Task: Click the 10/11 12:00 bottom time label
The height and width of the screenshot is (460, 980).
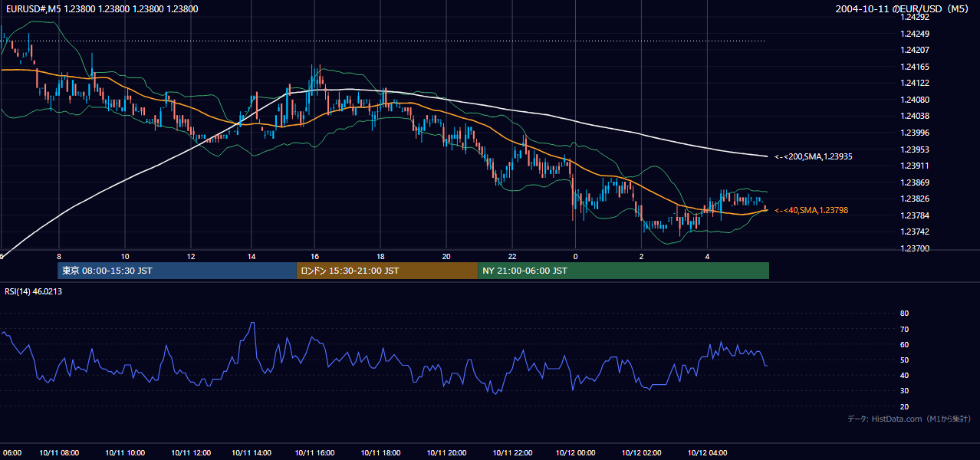Action: click(x=191, y=453)
